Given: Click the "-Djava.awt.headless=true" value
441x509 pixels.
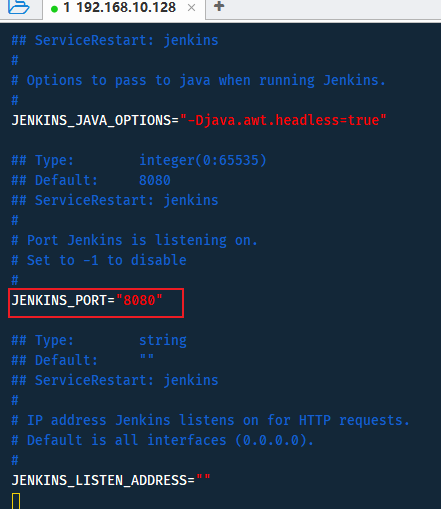Looking at the screenshot, I should 283,120.
